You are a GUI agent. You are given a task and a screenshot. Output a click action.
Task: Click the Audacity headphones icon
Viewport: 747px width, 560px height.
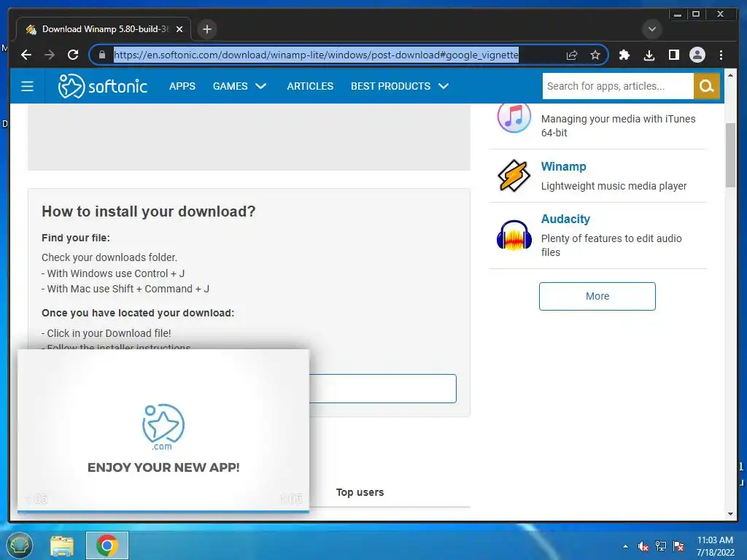tap(514, 235)
